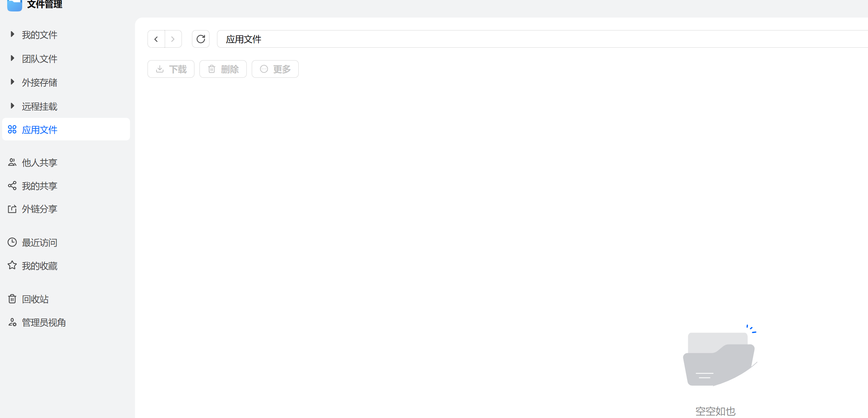Expand the 外接存储 tree arrow
868x418 pixels.
pos(12,82)
